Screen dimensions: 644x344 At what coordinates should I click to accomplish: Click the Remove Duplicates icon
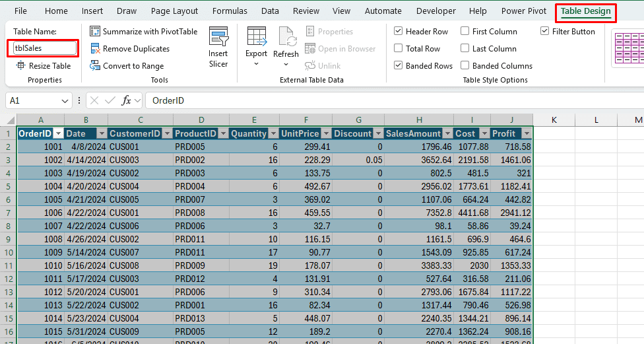click(x=95, y=49)
